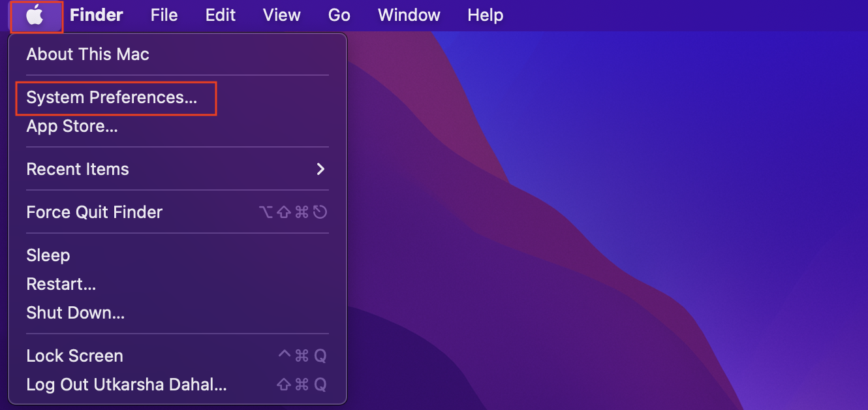
Task: Click the Recent Items chevron arrow
Action: point(320,169)
